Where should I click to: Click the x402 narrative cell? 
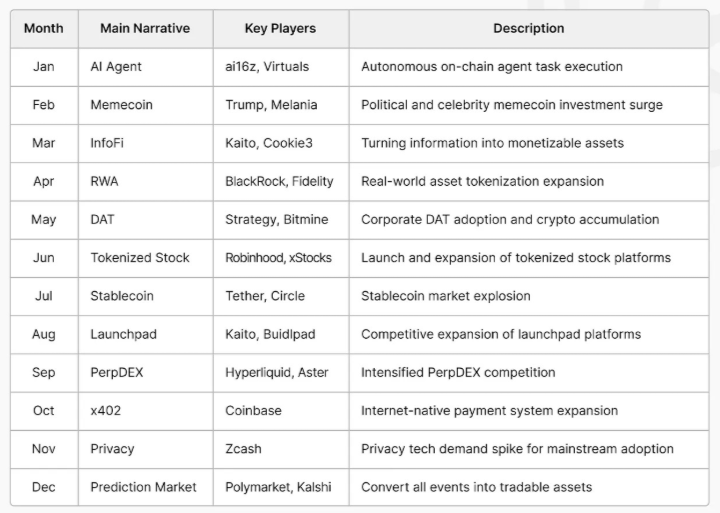coord(106,410)
